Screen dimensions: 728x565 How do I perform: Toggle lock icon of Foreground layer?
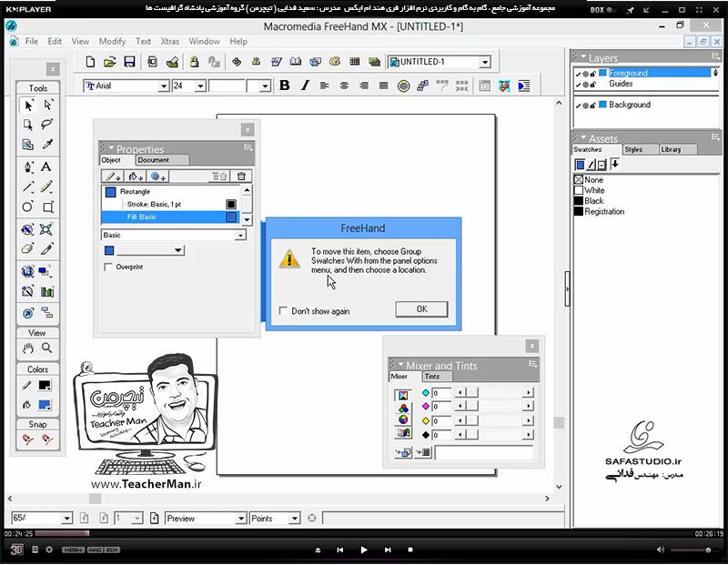[x=593, y=74]
